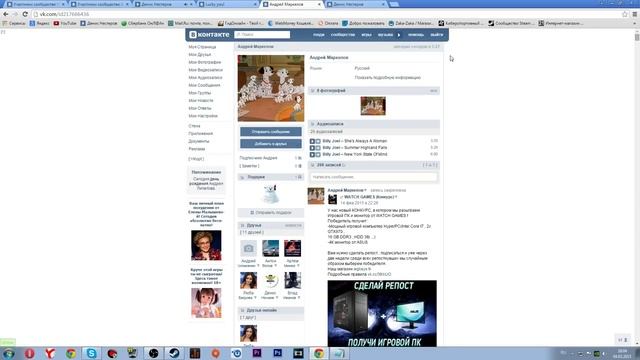
Task: Open WebMoney Кошелек bookmark
Action: 290,23
